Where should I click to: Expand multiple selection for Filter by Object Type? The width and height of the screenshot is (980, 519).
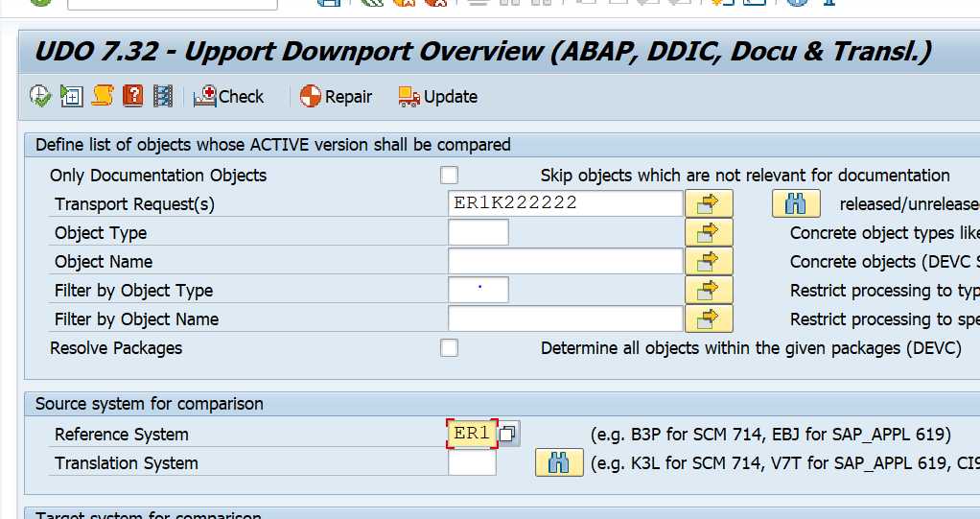point(709,291)
